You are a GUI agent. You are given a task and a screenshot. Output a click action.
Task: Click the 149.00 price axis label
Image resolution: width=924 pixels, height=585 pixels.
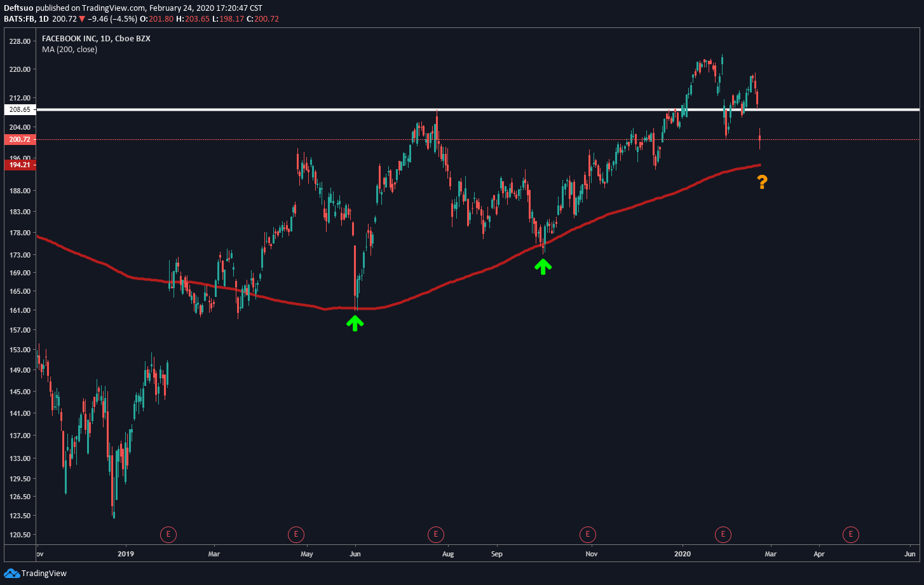(20, 370)
